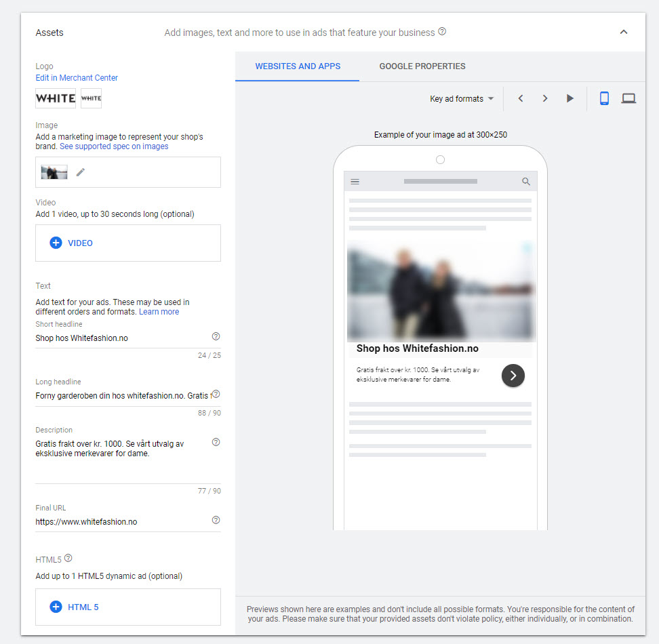
Task: Click the pencil icon to edit image
Action: [x=81, y=172]
